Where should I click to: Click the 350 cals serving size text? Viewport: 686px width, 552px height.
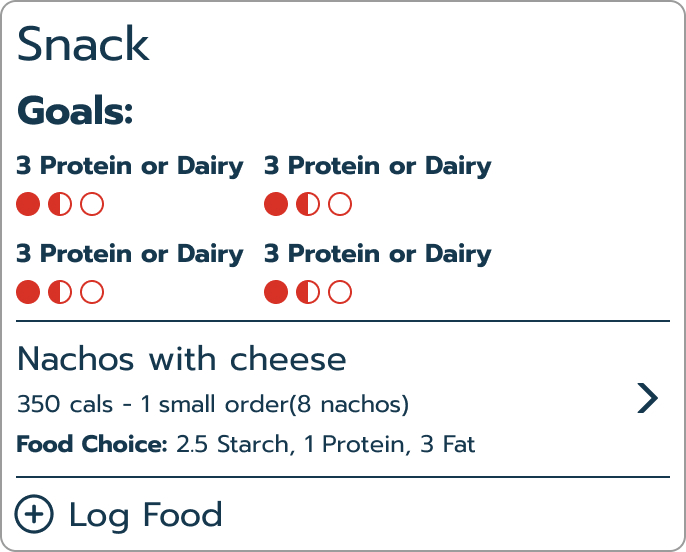point(213,405)
